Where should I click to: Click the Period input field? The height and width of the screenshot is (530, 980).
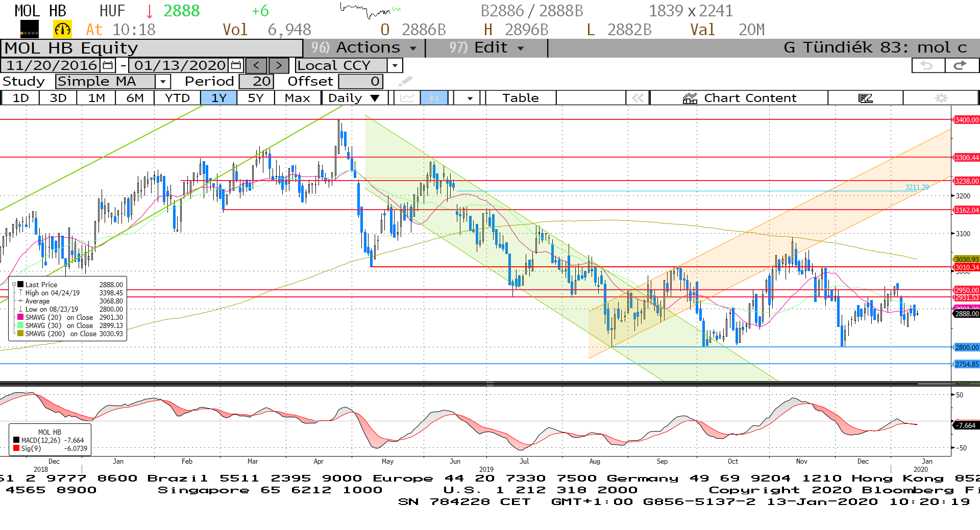256,82
